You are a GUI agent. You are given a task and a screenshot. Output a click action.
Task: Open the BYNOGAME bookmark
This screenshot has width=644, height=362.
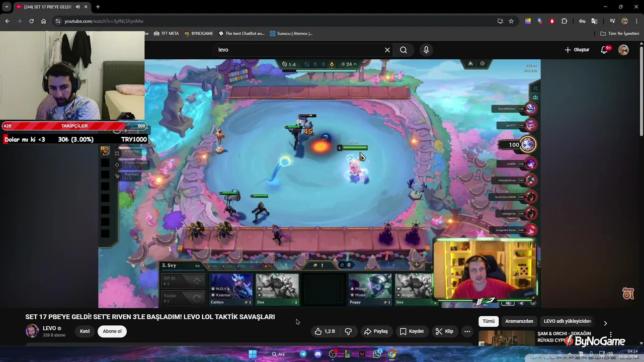pyautogui.click(x=198, y=34)
